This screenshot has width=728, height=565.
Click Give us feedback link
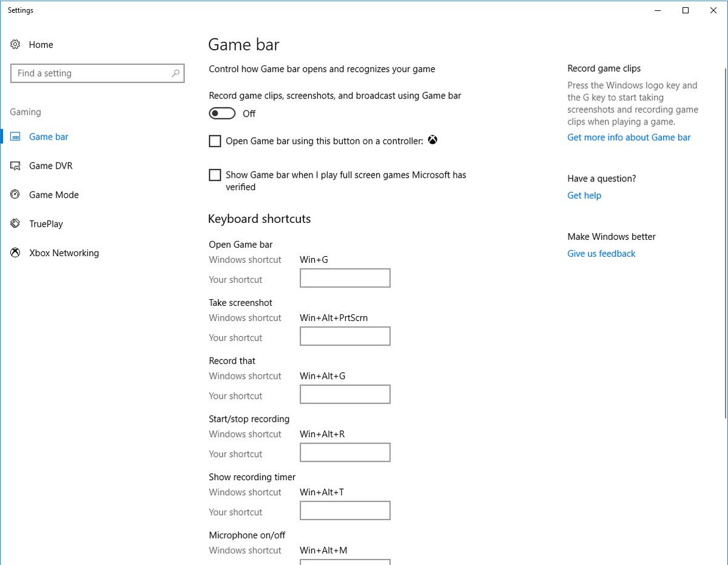[x=601, y=254]
